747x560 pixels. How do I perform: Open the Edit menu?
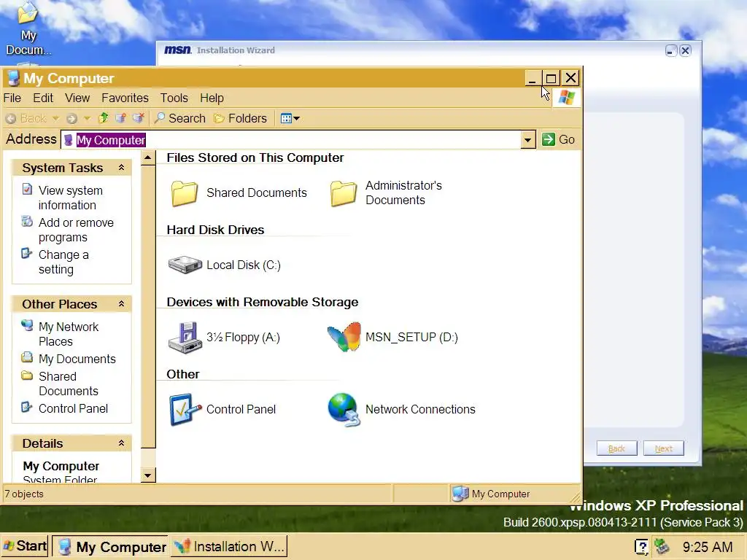43,98
